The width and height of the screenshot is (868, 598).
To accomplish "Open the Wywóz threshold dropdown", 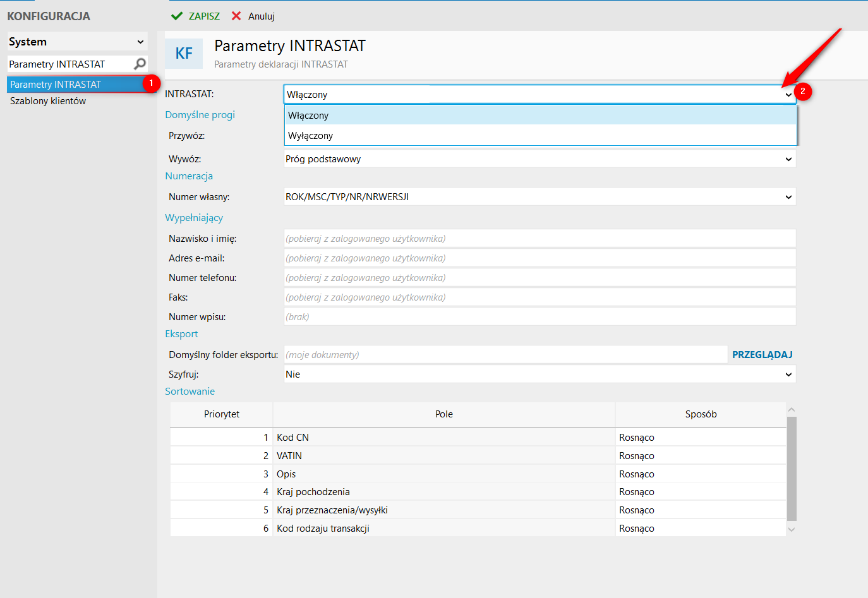I will tap(788, 159).
